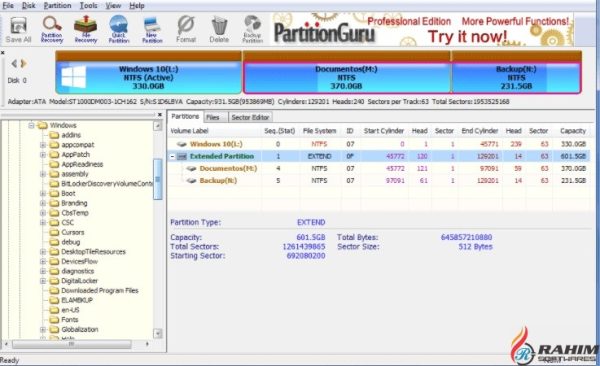Click the Format toolbar icon
Viewport: 600px width, 366px height.
point(186,29)
